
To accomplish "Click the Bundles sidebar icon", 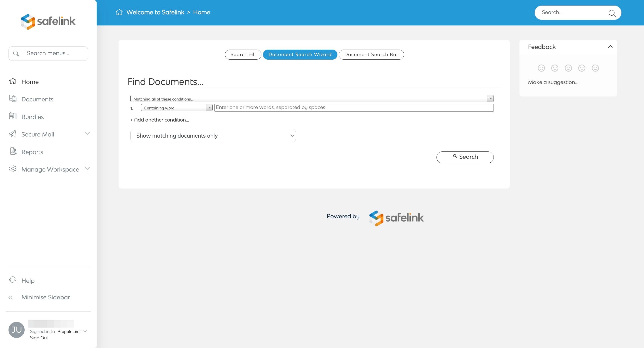I will (13, 116).
